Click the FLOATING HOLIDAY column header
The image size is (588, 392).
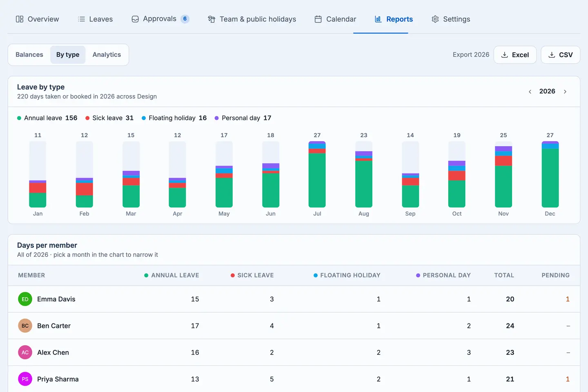point(347,275)
